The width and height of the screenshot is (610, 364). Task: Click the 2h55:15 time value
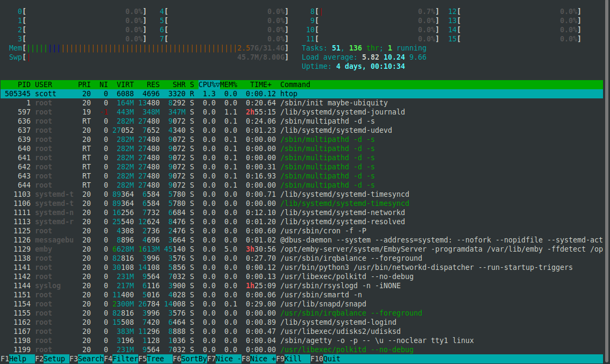tap(261, 112)
